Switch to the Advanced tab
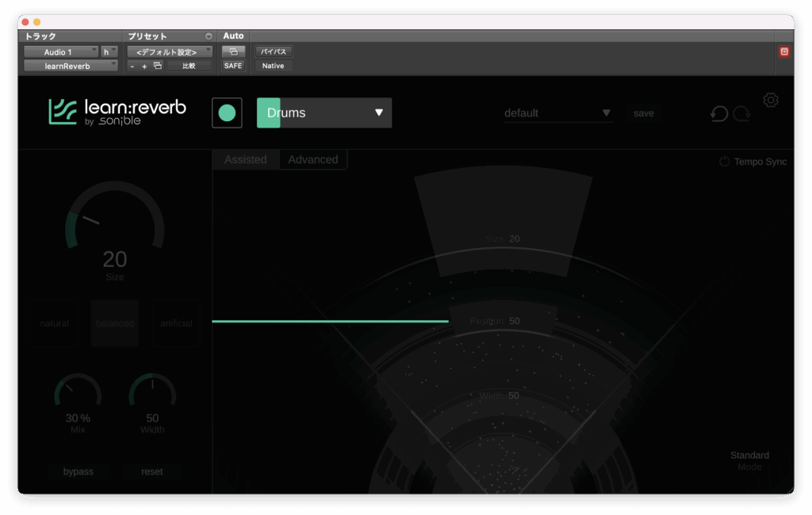812x515 pixels. click(313, 159)
